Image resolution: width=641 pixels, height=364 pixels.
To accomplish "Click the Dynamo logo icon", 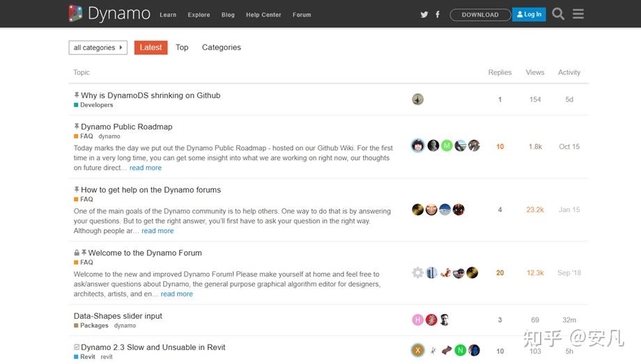I will click(76, 13).
